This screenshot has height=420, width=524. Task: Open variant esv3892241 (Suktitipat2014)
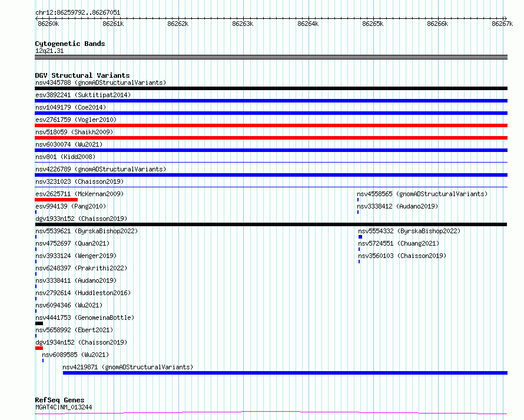(83, 95)
